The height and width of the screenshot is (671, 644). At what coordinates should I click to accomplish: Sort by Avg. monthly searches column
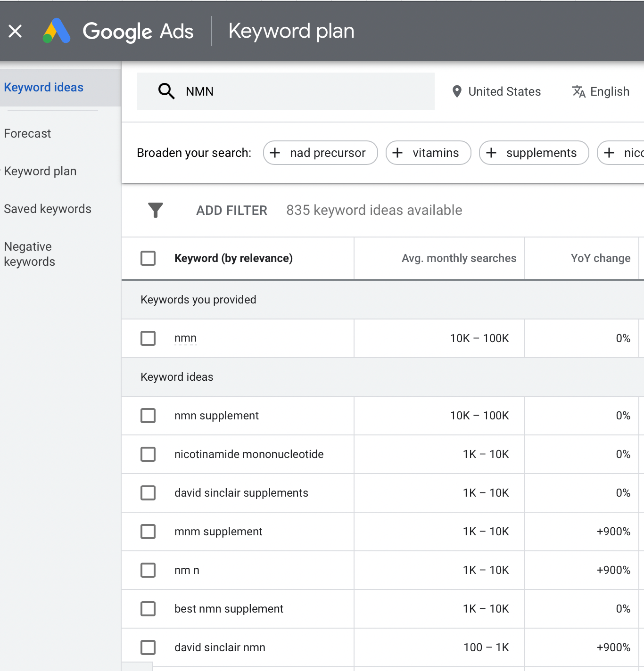pyautogui.click(x=459, y=258)
